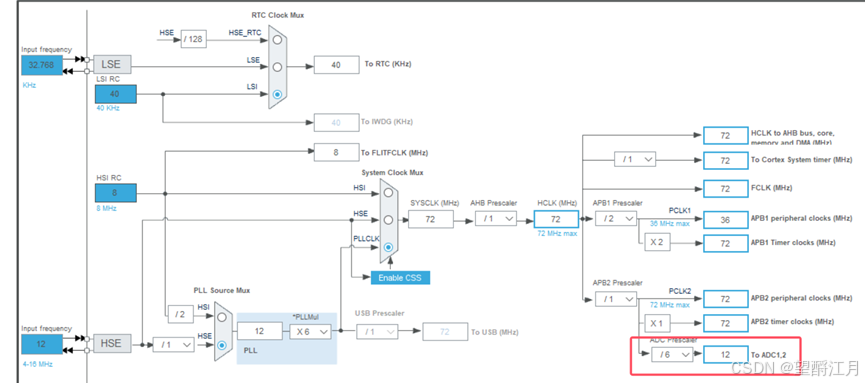
Task: Click the APB1 peripheral clocks 36 box
Action: click(x=725, y=219)
